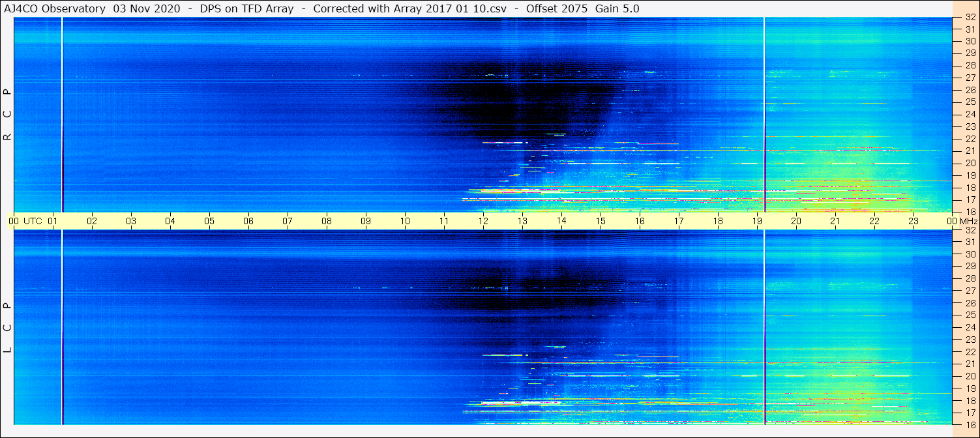Click the RCP panel label on left

point(7,115)
